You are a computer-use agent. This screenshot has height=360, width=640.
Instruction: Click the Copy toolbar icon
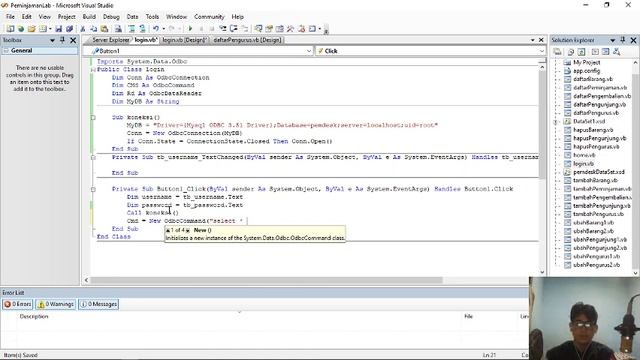click(x=93, y=29)
